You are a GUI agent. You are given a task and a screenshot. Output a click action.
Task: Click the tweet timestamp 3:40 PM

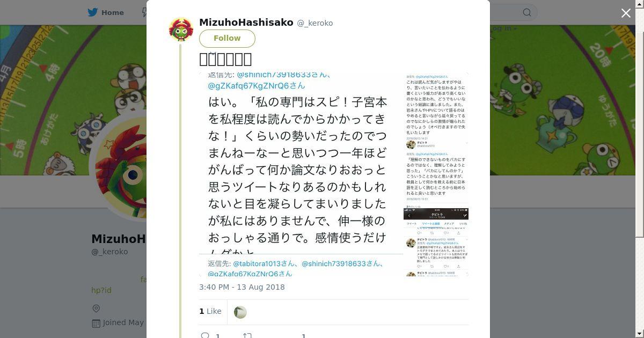[x=242, y=287]
